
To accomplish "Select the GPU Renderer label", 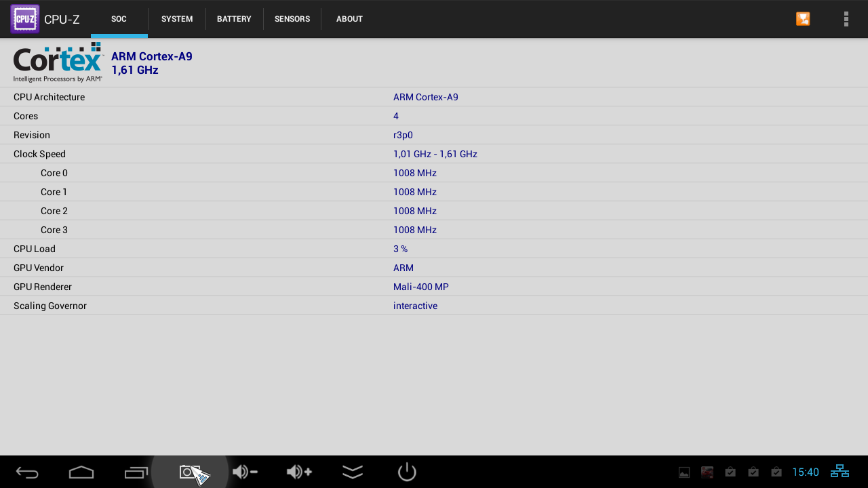I will 43,287.
